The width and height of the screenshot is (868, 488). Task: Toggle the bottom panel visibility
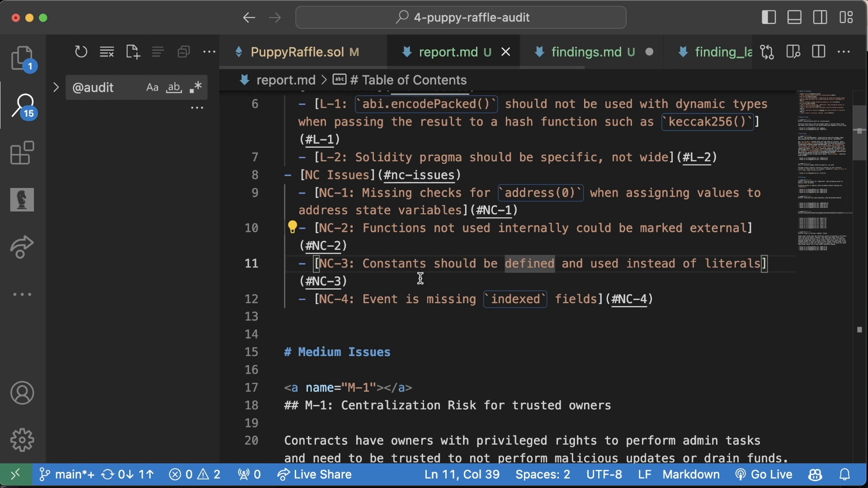click(x=794, y=18)
